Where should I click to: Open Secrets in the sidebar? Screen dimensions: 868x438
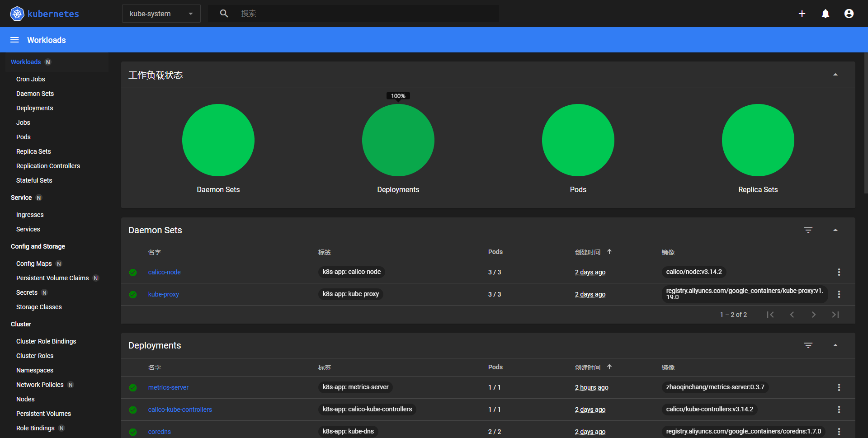tap(27, 292)
